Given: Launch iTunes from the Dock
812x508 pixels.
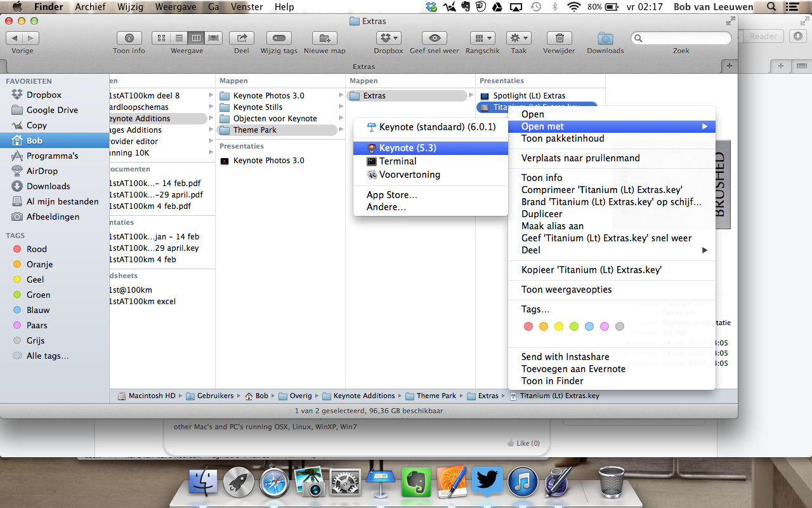Looking at the screenshot, I should tap(523, 482).
